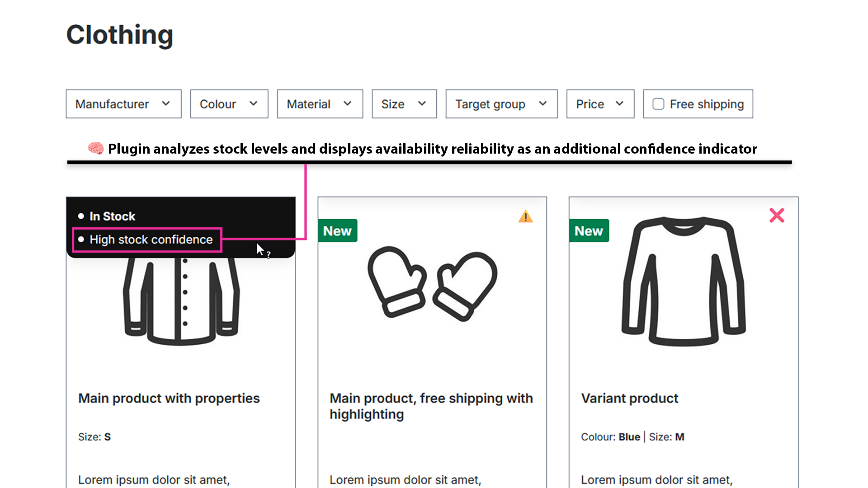Click Lorem ipsum description under mittens product
Viewport: 868px width, 488px height.
[x=406, y=480]
